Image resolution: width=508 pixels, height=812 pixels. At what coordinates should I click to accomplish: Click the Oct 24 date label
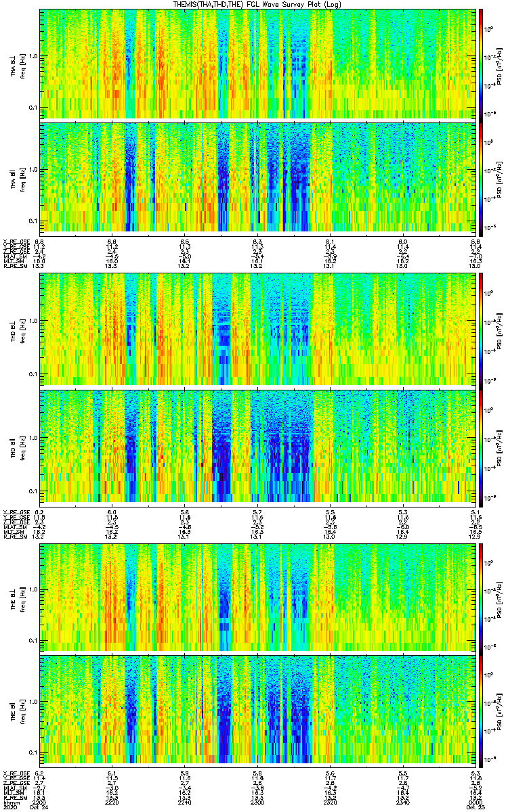pos(41,809)
